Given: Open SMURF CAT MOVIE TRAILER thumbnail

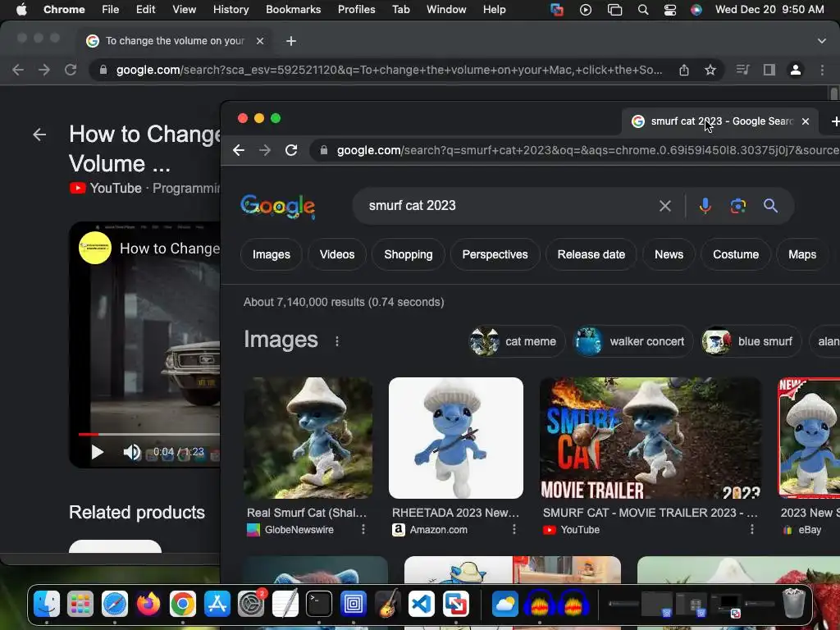Looking at the screenshot, I should click(651, 438).
